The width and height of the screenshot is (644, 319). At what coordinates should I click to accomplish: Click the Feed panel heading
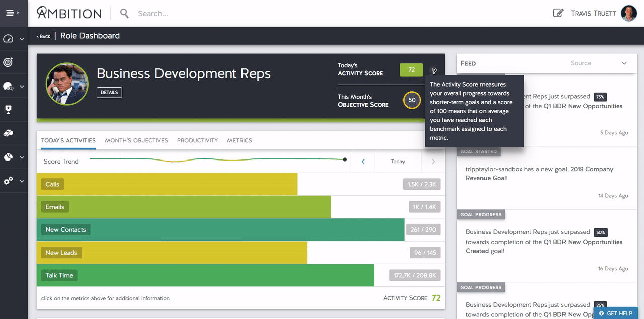(x=468, y=63)
